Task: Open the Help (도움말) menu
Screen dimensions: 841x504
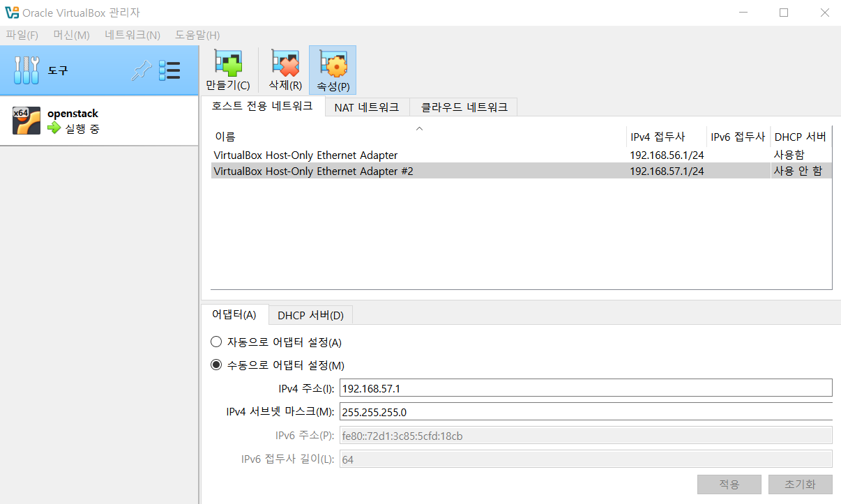Action: pyautogui.click(x=197, y=35)
